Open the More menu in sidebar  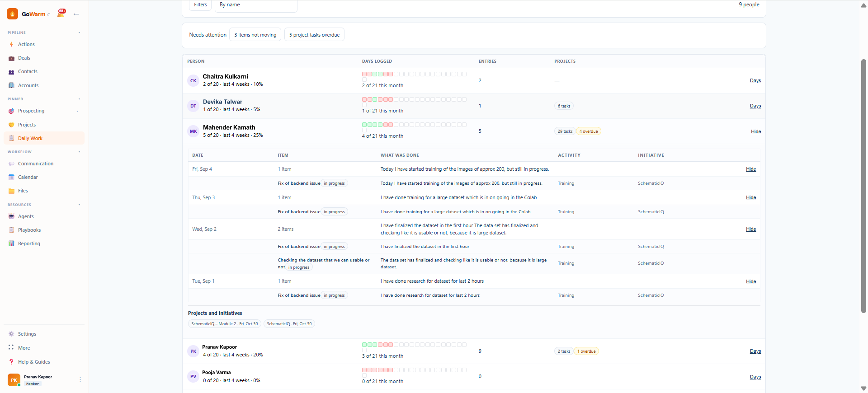coord(24,348)
